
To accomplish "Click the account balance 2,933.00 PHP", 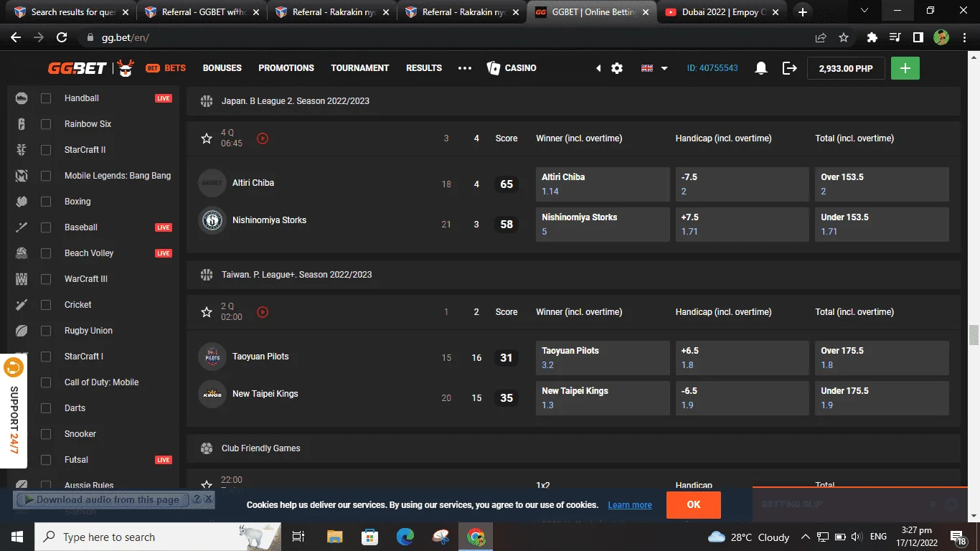I will pyautogui.click(x=846, y=68).
